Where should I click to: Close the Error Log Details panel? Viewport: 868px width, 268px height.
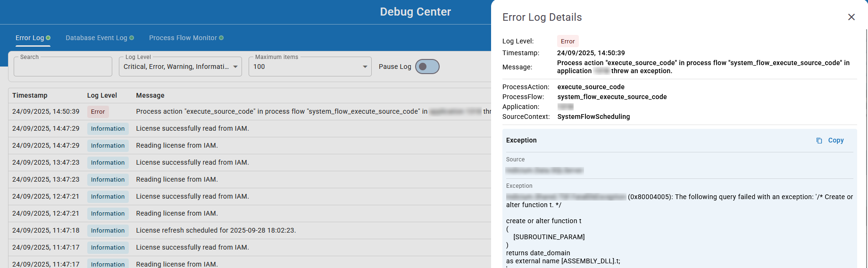point(851,17)
